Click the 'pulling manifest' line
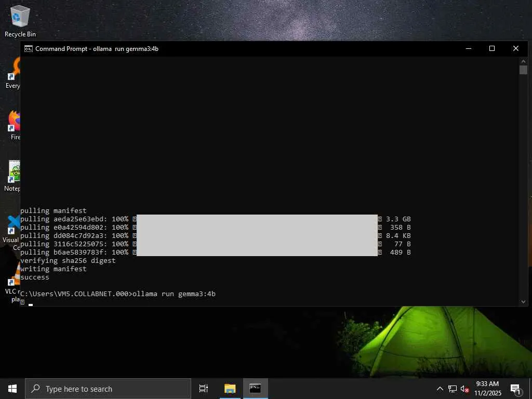The image size is (532, 399). tap(54, 211)
